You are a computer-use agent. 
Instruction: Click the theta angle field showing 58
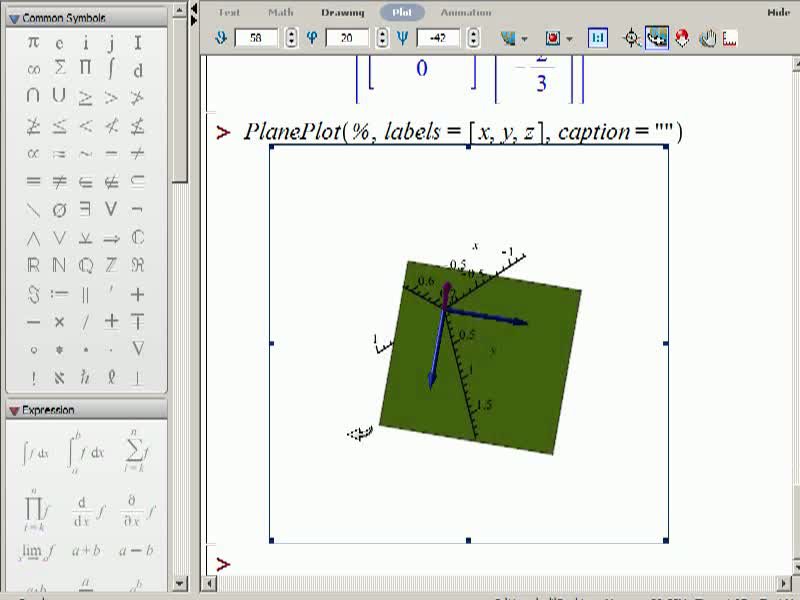click(256, 38)
